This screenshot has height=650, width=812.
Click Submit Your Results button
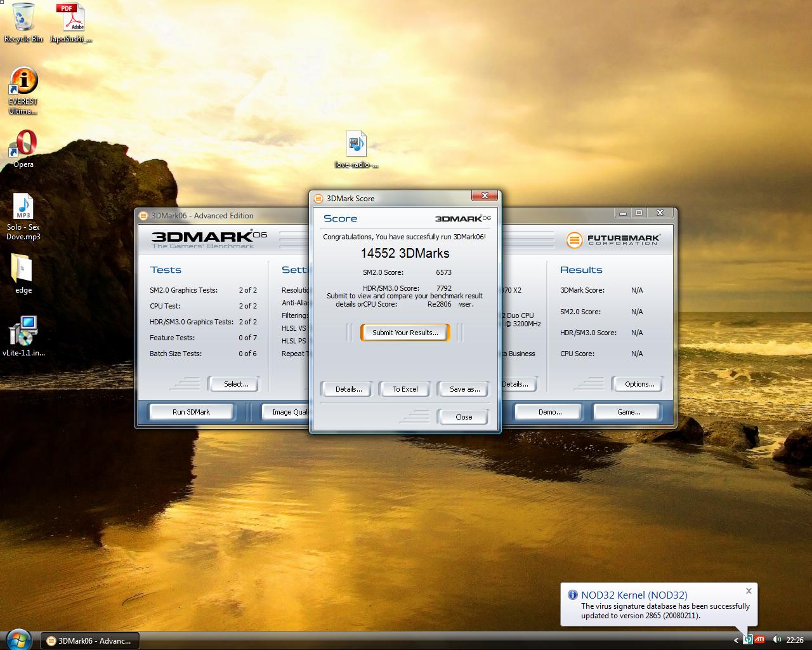[405, 333]
